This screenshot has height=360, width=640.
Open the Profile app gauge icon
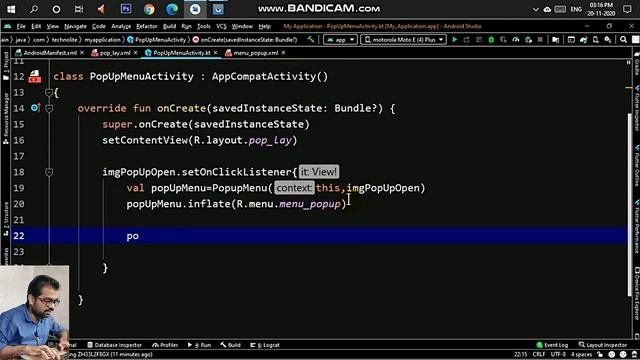[x=516, y=40]
